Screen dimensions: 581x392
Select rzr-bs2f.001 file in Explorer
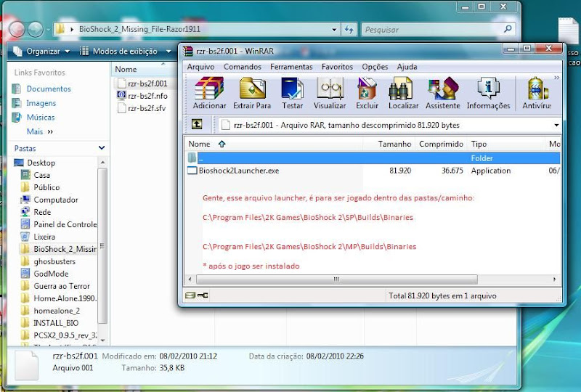(x=147, y=83)
